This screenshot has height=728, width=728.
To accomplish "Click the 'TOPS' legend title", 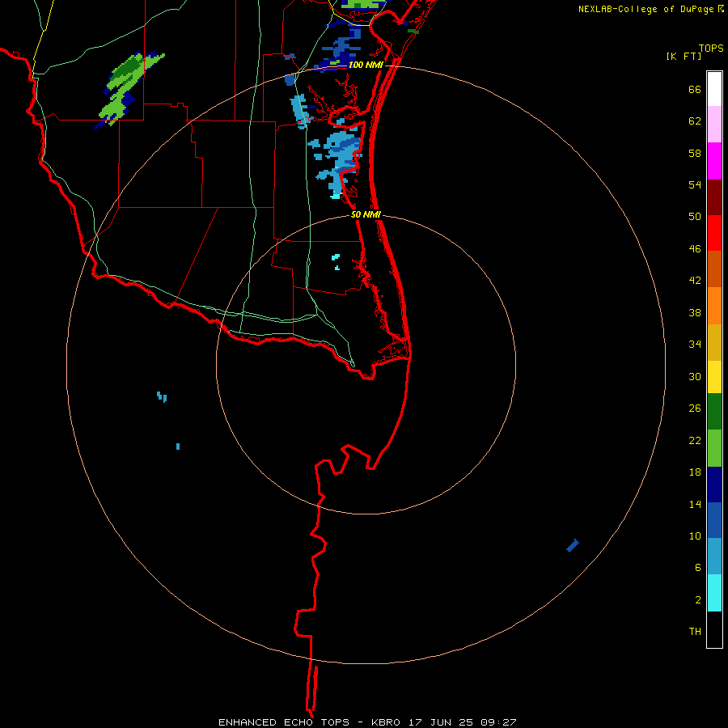I will pos(711,49).
